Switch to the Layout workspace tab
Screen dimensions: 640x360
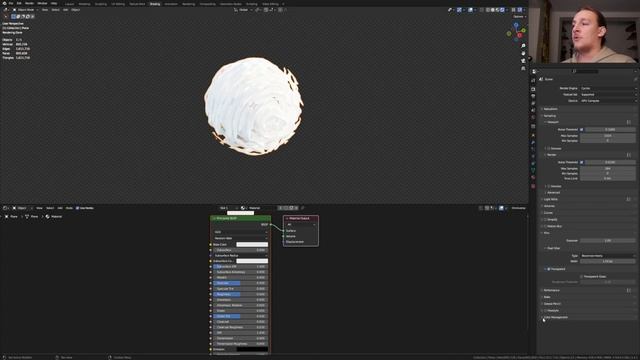click(x=69, y=4)
